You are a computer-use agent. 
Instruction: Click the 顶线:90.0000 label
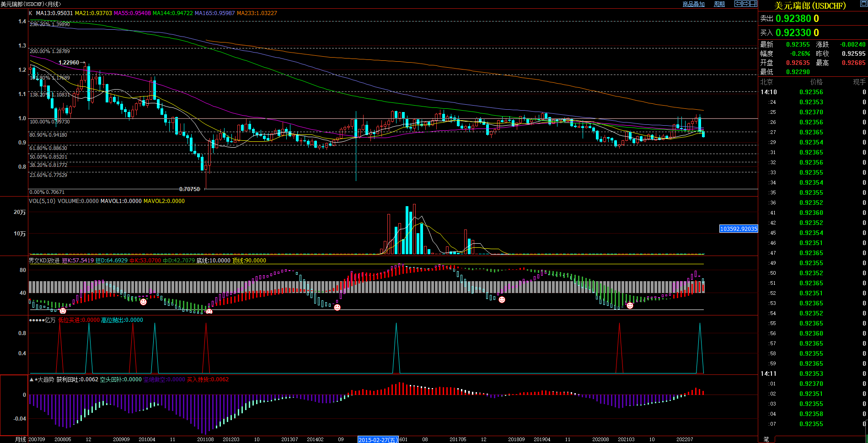249,261
